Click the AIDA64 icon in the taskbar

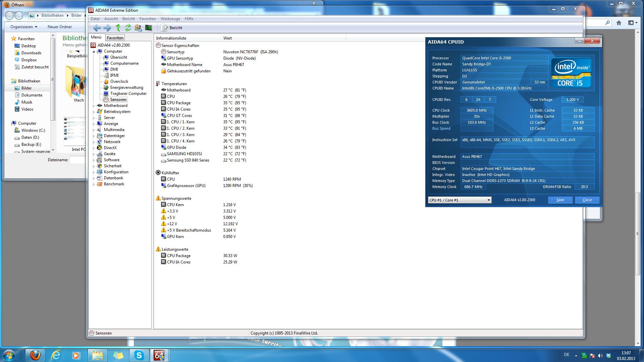159,355
